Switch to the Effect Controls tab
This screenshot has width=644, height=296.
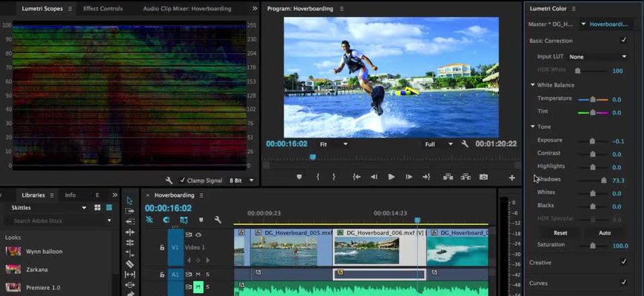(102, 9)
